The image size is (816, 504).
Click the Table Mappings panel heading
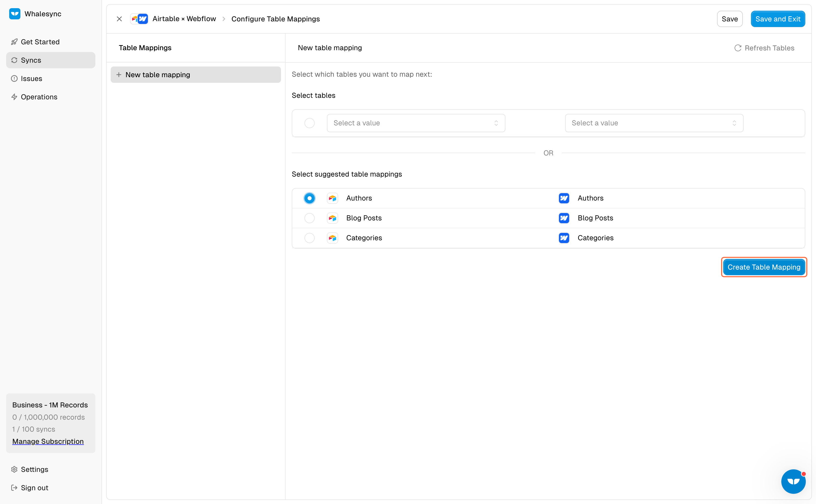tap(145, 48)
